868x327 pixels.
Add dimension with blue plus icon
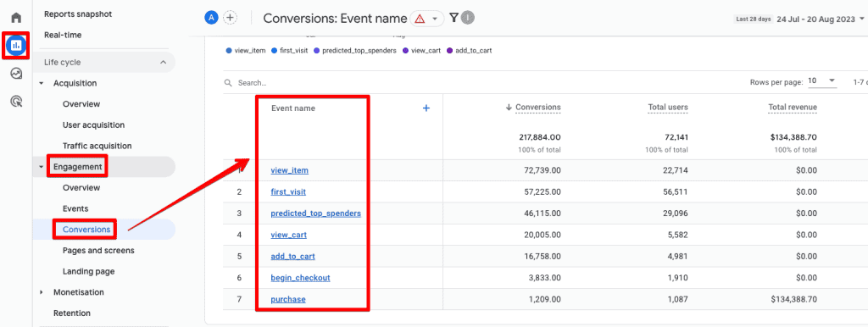[426, 108]
